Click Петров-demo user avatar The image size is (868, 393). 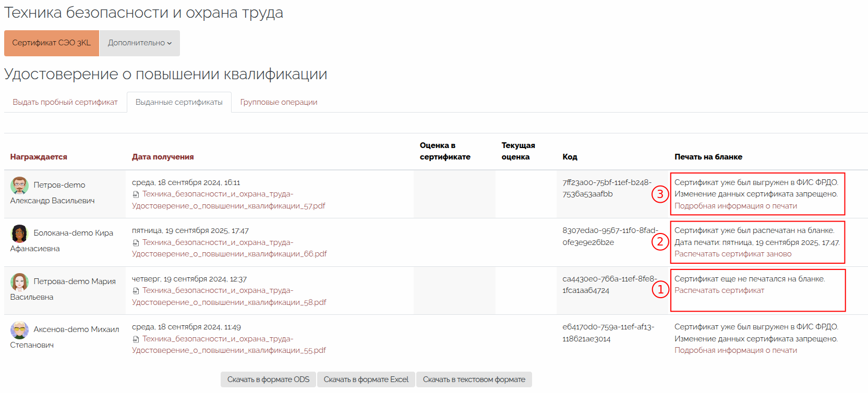[19, 185]
